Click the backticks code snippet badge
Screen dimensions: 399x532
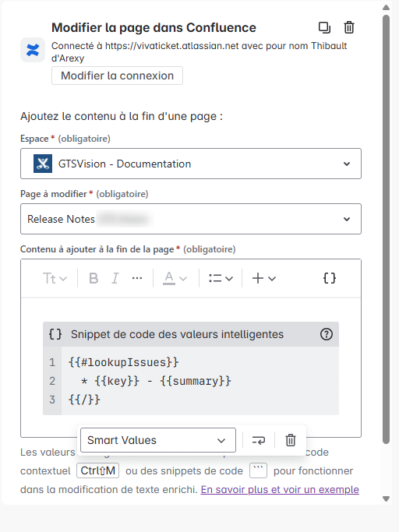(x=258, y=470)
